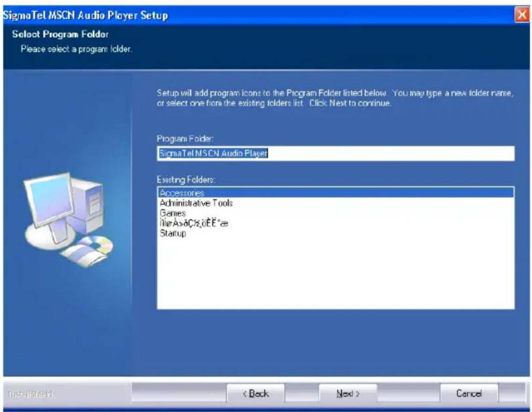Select Accessories in Existing Folders list
The width and height of the screenshot is (532, 412).
coord(336,193)
